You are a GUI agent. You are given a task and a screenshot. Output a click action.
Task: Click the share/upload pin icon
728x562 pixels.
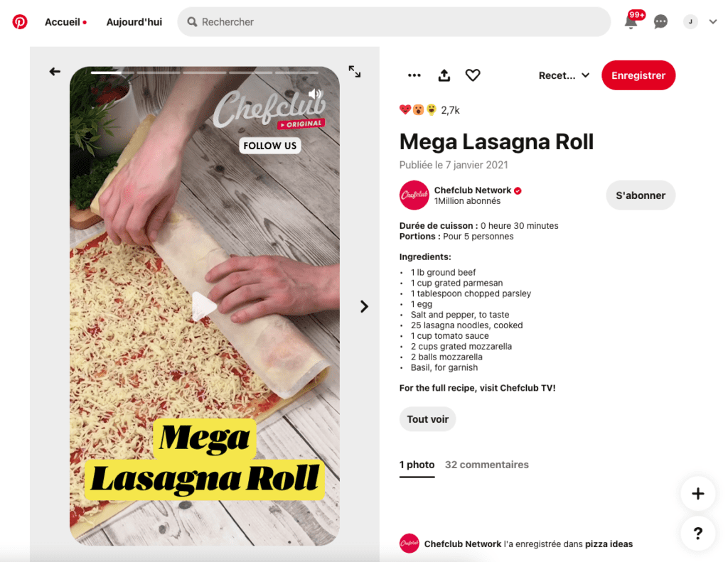point(444,75)
